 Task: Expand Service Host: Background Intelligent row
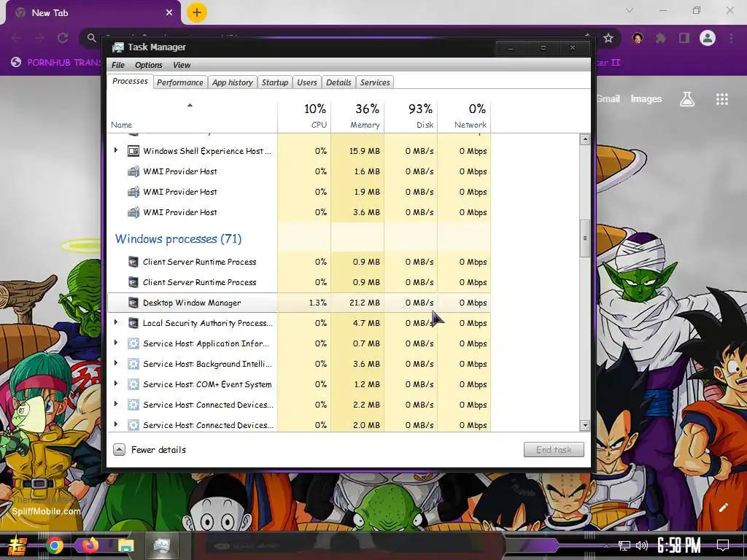116,363
